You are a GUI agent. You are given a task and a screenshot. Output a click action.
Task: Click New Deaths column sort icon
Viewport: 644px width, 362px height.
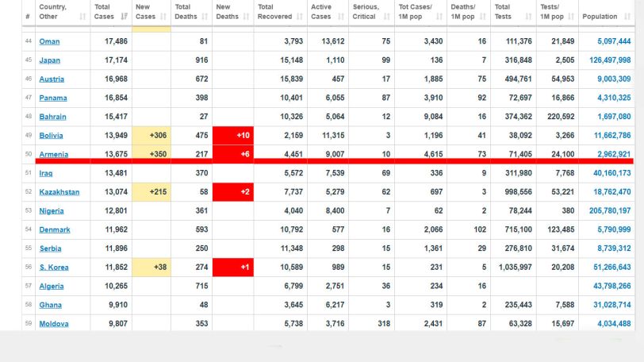point(246,17)
